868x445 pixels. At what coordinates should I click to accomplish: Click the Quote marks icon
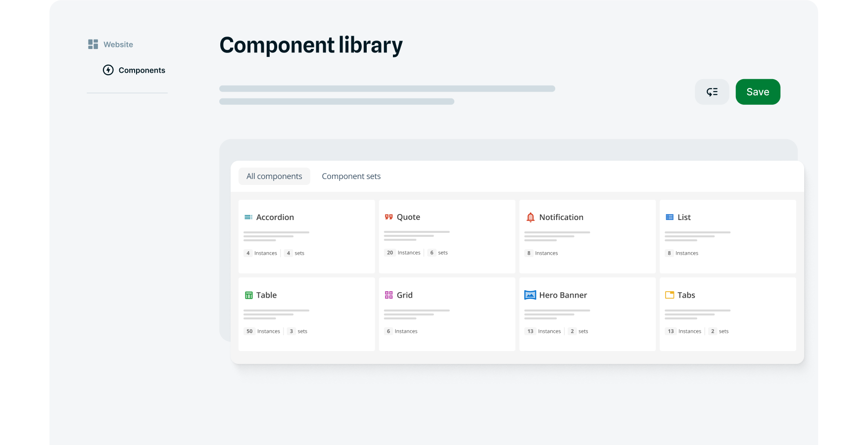point(389,217)
